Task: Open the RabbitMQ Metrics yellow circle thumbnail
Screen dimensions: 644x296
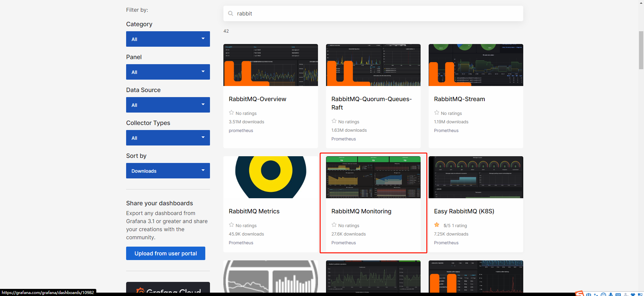Action: (271, 177)
